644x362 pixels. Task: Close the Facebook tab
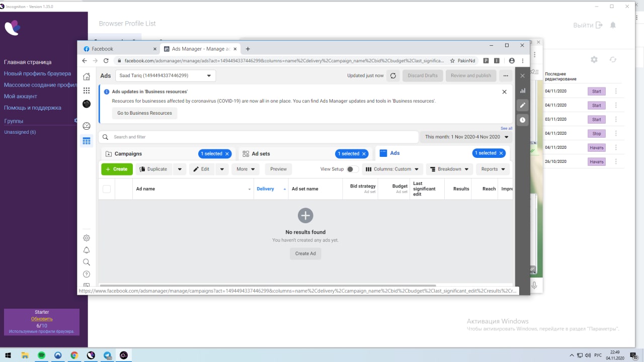click(x=155, y=49)
